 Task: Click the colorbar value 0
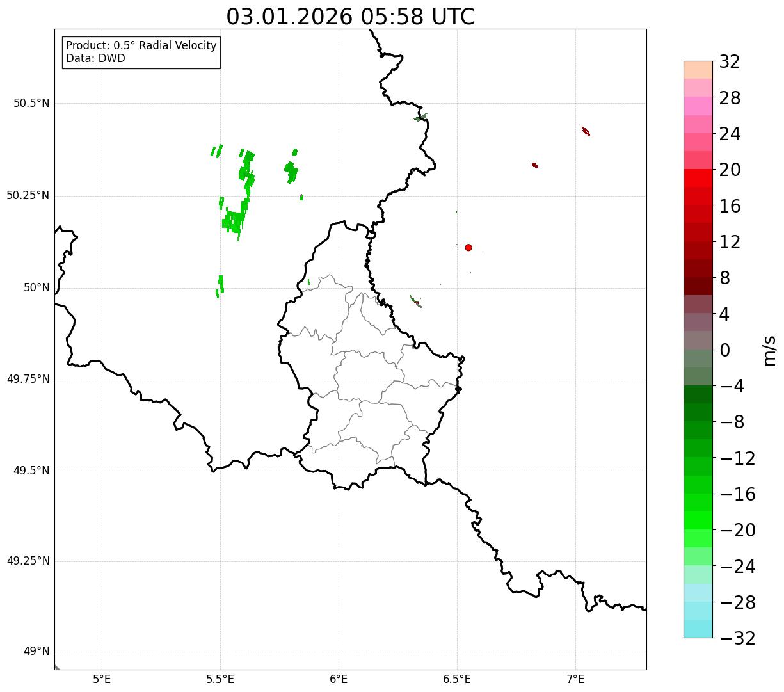tap(724, 350)
